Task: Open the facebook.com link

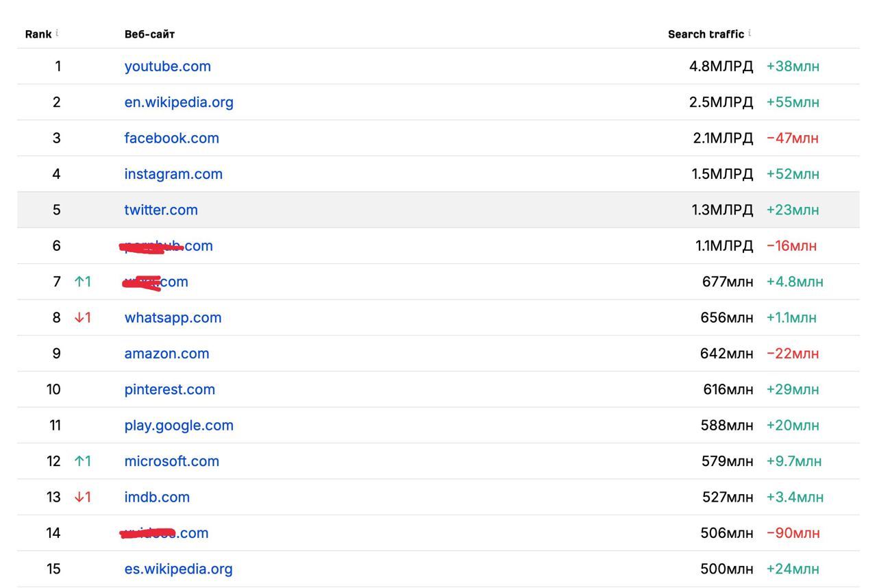Action: click(171, 138)
